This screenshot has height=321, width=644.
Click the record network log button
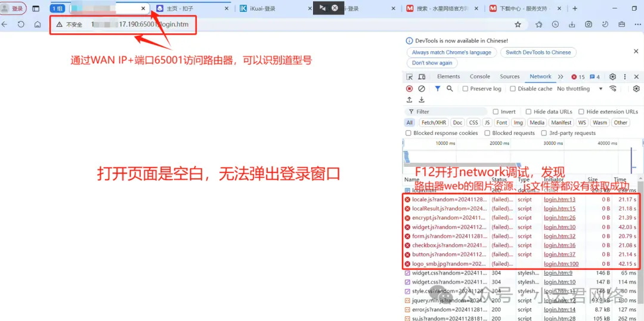(x=409, y=89)
